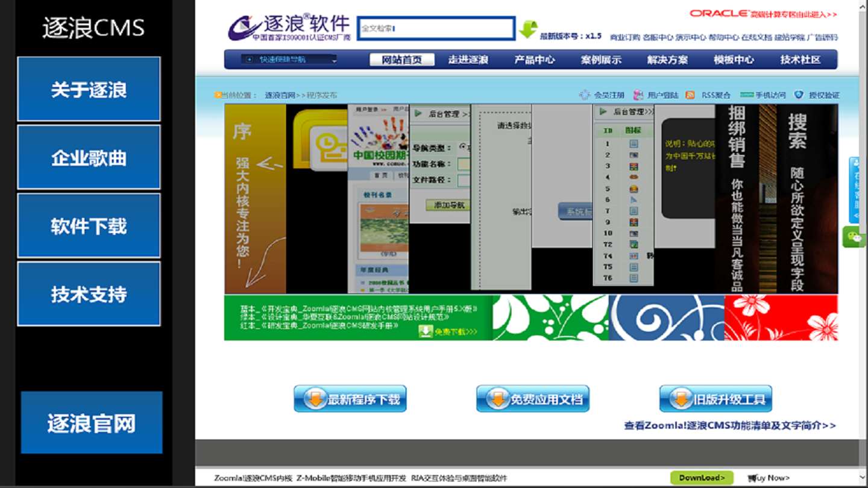Click the green search arrow icon
This screenshot has width=868, height=488.
click(529, 29)
